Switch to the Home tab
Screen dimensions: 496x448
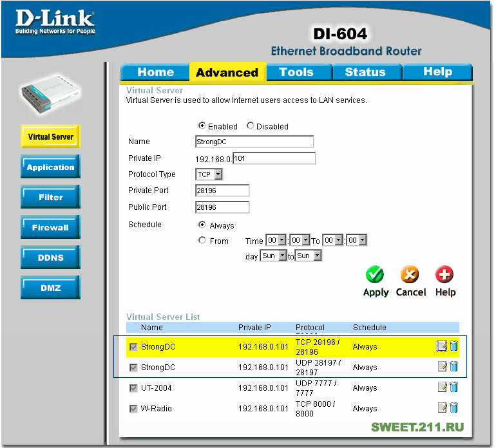coord(155,72)
